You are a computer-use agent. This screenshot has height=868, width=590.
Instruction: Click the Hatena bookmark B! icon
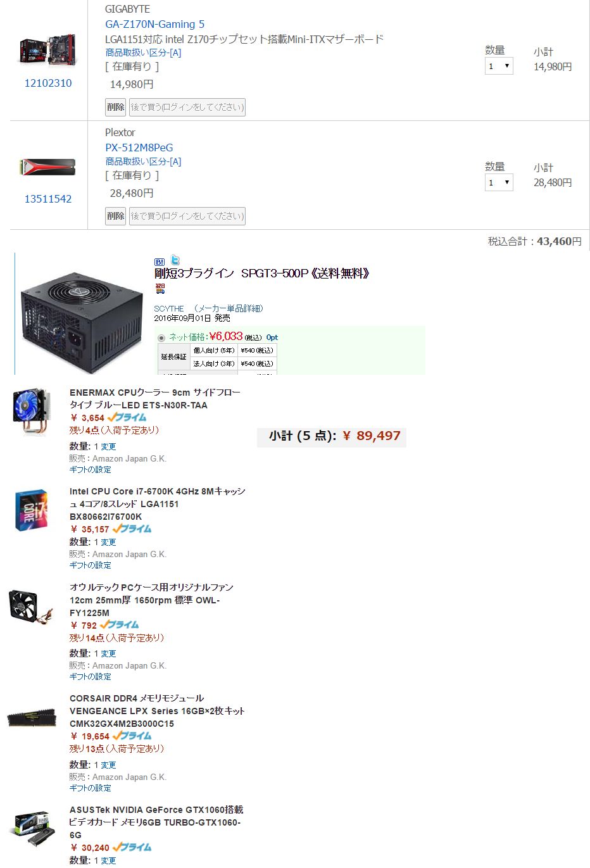tap(160, 261)
